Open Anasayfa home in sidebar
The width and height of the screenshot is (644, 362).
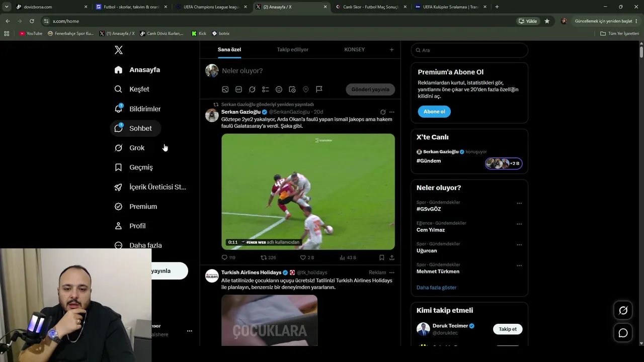[x=137, y=70]
